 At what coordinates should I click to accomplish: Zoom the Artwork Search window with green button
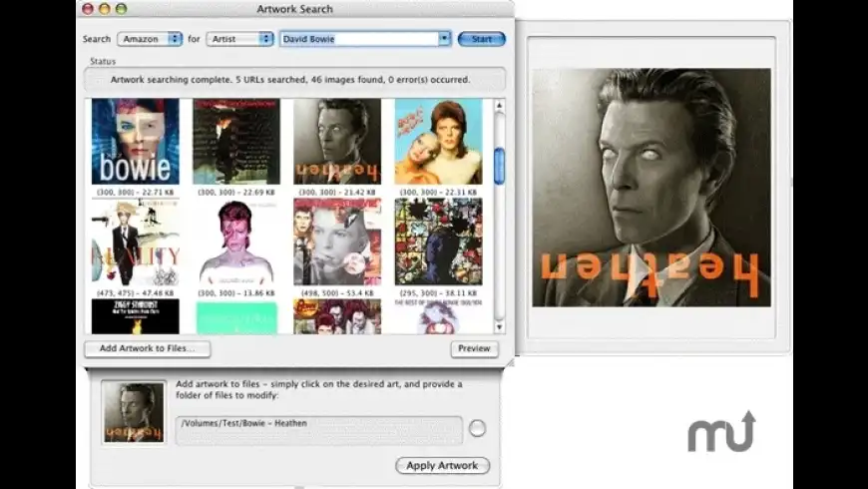point(122,9)
